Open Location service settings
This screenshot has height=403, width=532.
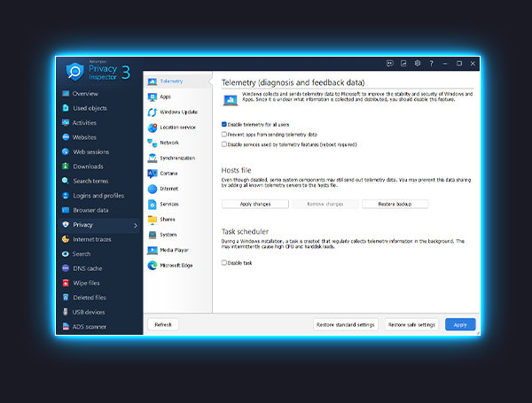176,128
